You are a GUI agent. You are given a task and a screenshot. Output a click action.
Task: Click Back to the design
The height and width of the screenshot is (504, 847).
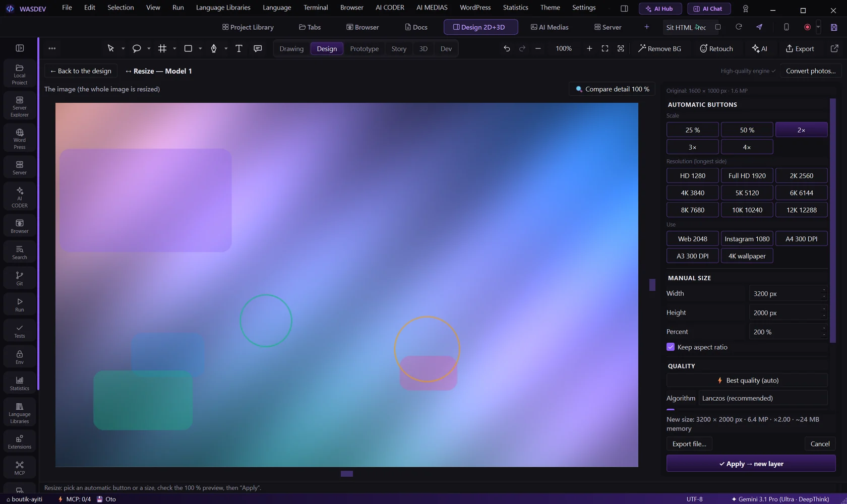tap(81, 71)
